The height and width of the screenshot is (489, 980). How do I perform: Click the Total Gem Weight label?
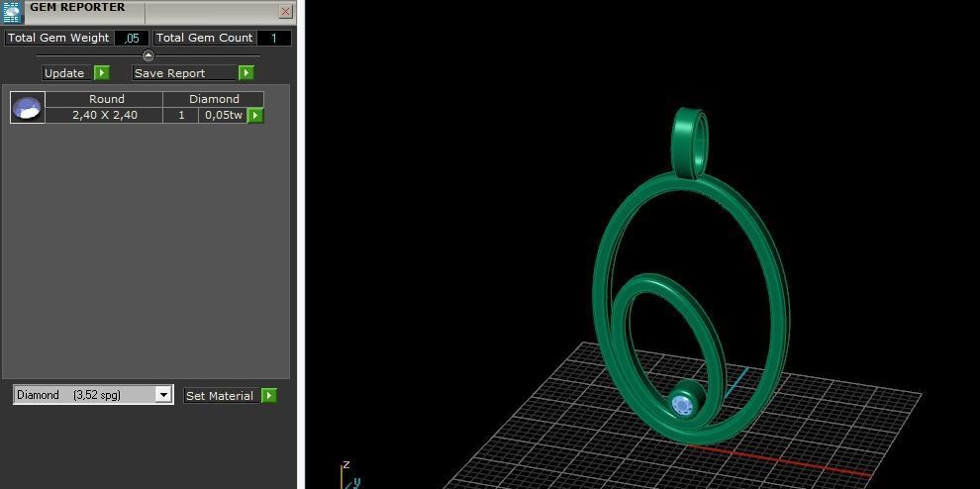(58, 39)
